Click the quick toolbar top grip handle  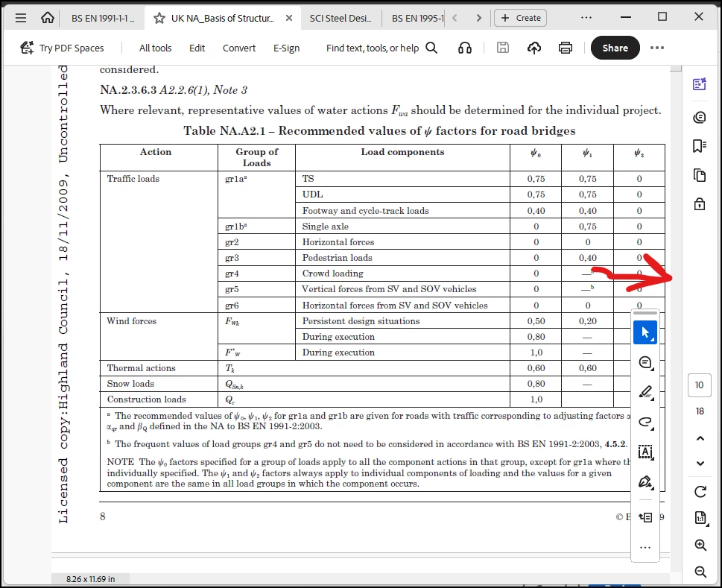point(645,313)
